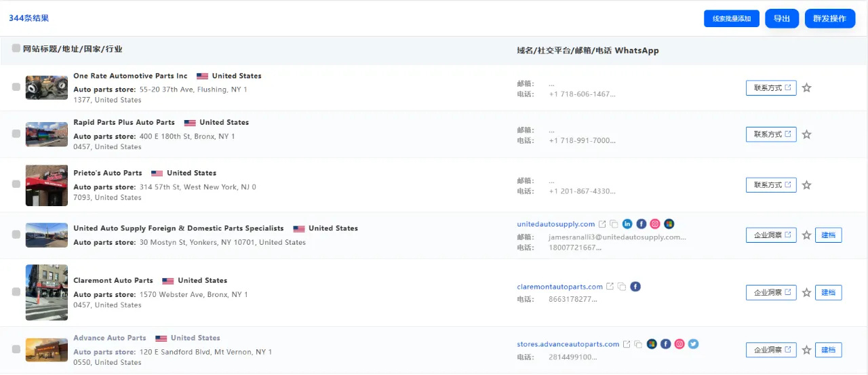Click title United Auto Supply Foreign & Domestic Parts Specialists

click(178, 229)
